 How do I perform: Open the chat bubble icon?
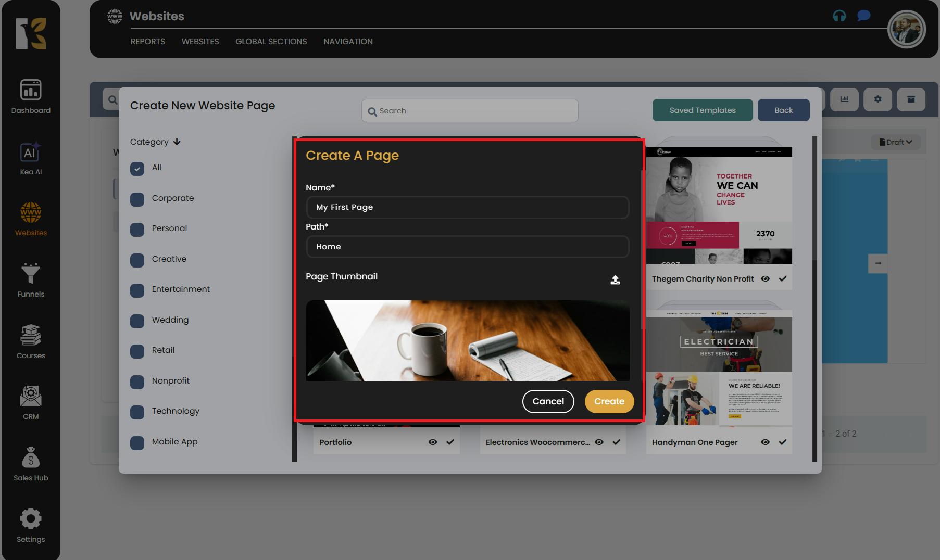[863, 16]
